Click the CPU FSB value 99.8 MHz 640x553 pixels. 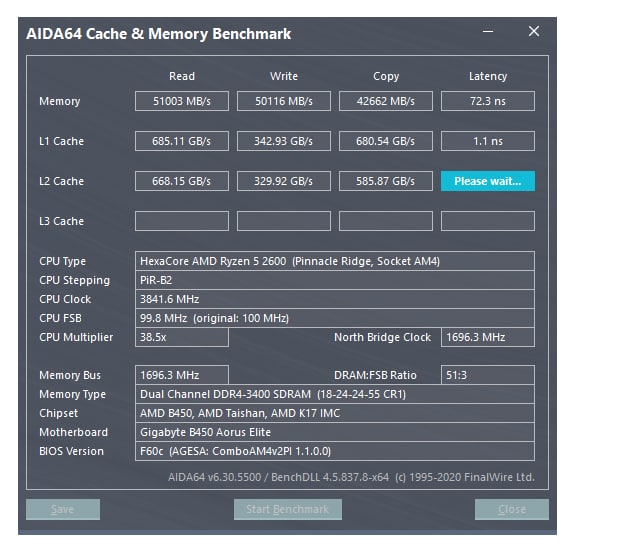335,318
